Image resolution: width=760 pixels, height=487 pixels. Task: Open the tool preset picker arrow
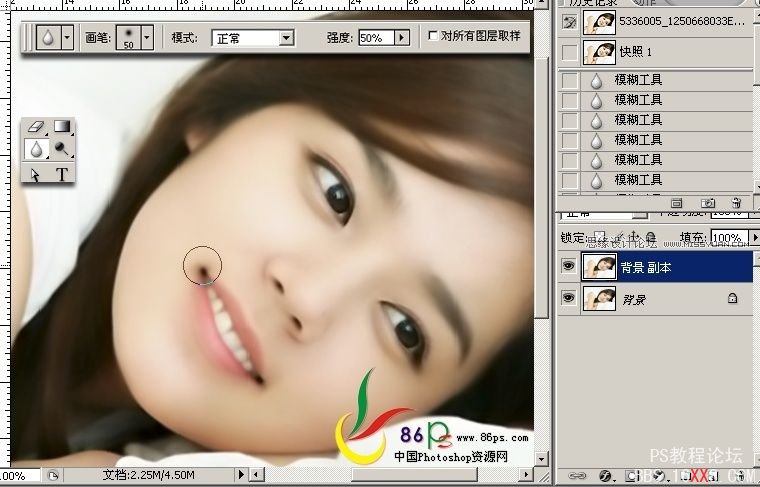(67, 38)
